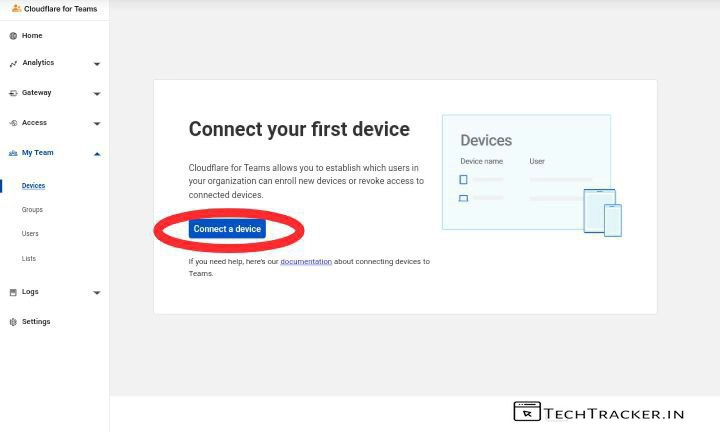Open the Devices submenu item
This screenshot has height=432, width=720.
click(x=33, y=186)
